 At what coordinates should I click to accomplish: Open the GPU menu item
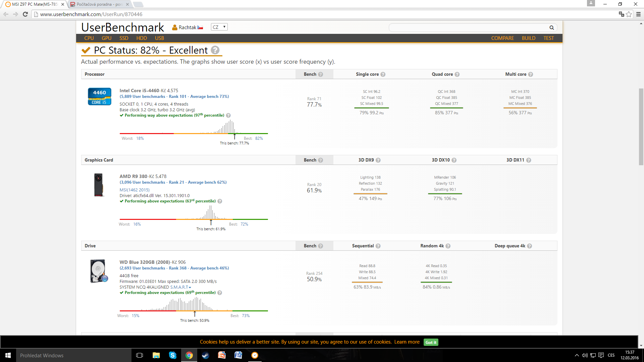(106, 38)
